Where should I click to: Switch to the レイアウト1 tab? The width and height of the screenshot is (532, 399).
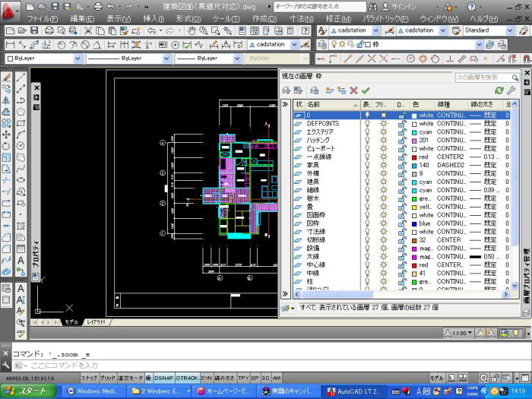pos(96,322)
